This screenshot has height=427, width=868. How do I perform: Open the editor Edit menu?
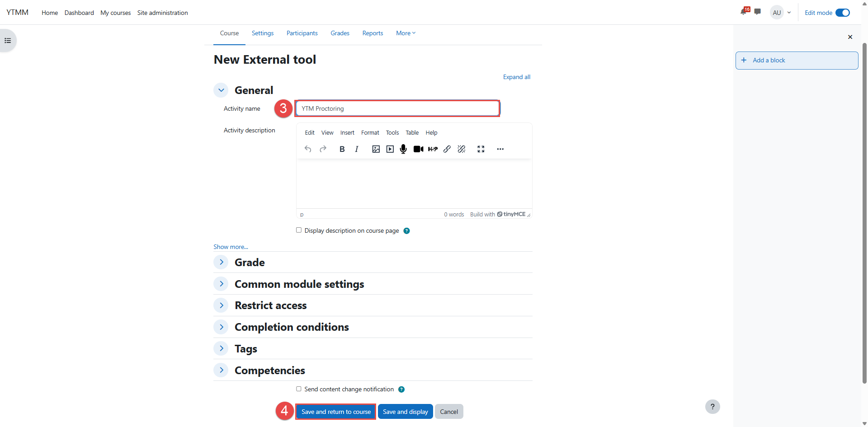(310, 133)
